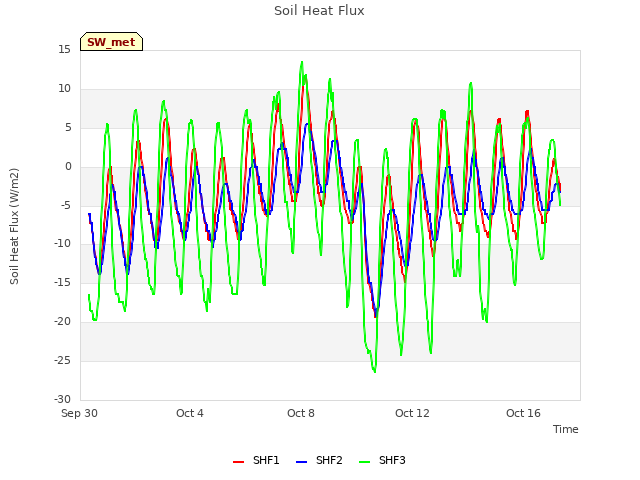Toggle SHF1 series in the legend
The height and width of the screenshot is (480, 640).
256,460
